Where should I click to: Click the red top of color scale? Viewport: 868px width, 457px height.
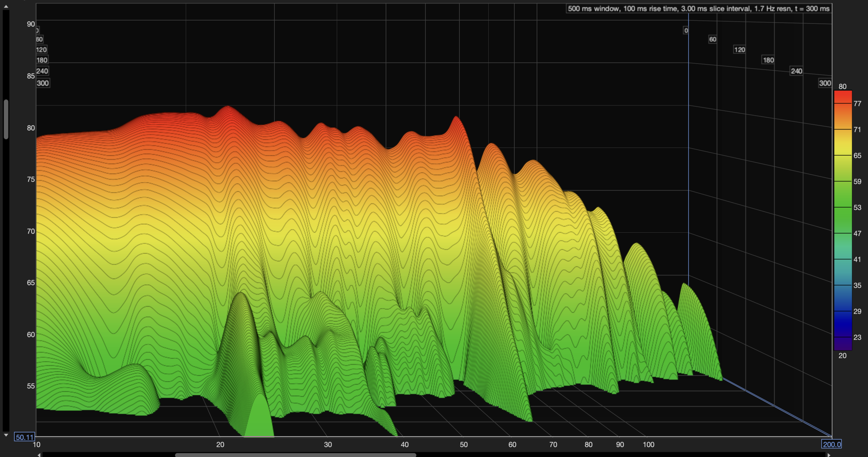842,96
